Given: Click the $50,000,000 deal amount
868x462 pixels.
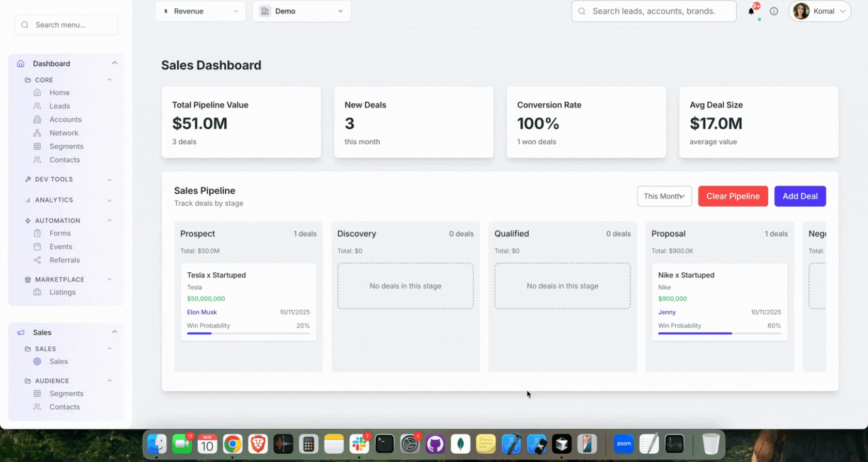Looking at the screenshot, I should [206, 299].
